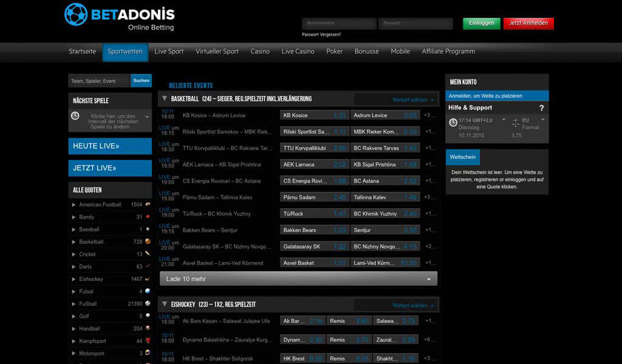Click the Basketball sport icon in sidebar
Viewport: 622px width, 364px height.
pyautogui.click(x=148, y=241)
